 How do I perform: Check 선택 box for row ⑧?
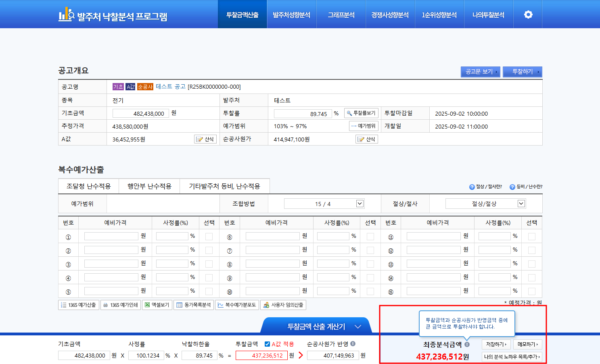(370, 264)
